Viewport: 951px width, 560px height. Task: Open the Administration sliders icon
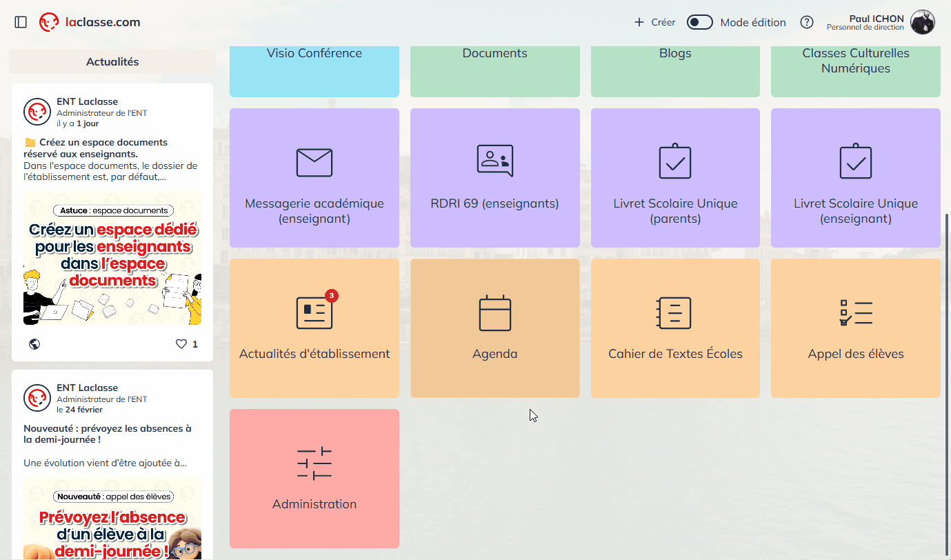tap(314, 463)
